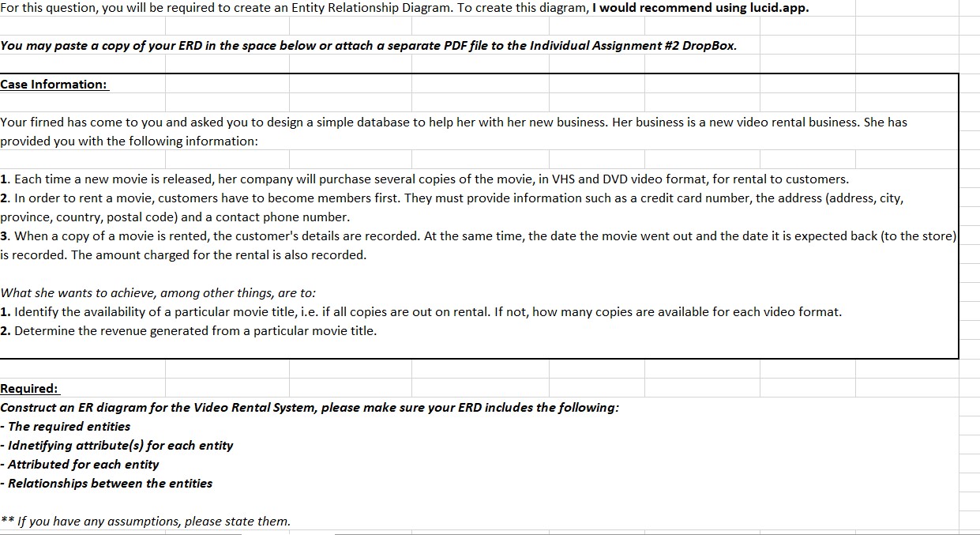Select the '- Idnetifying attribute(s) for each entity' bullet
980x535 pixels.
pyautogui.click(x=117, y=446)
